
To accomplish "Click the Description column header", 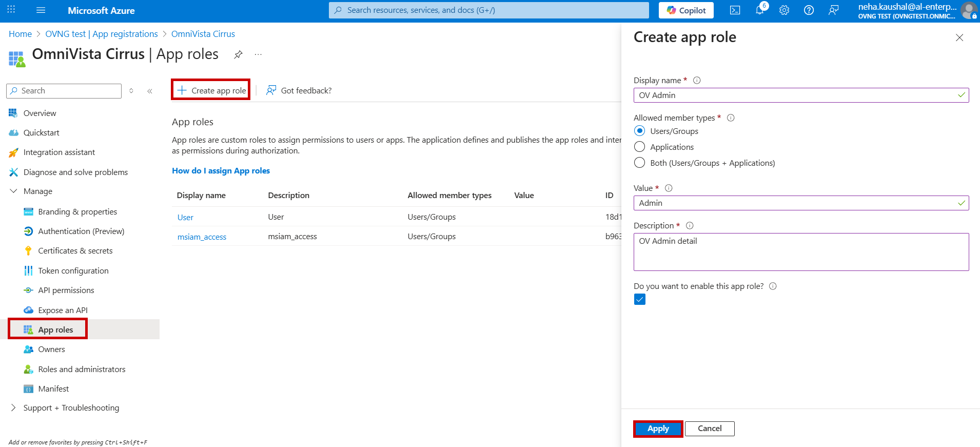I will tap(289, 196).
